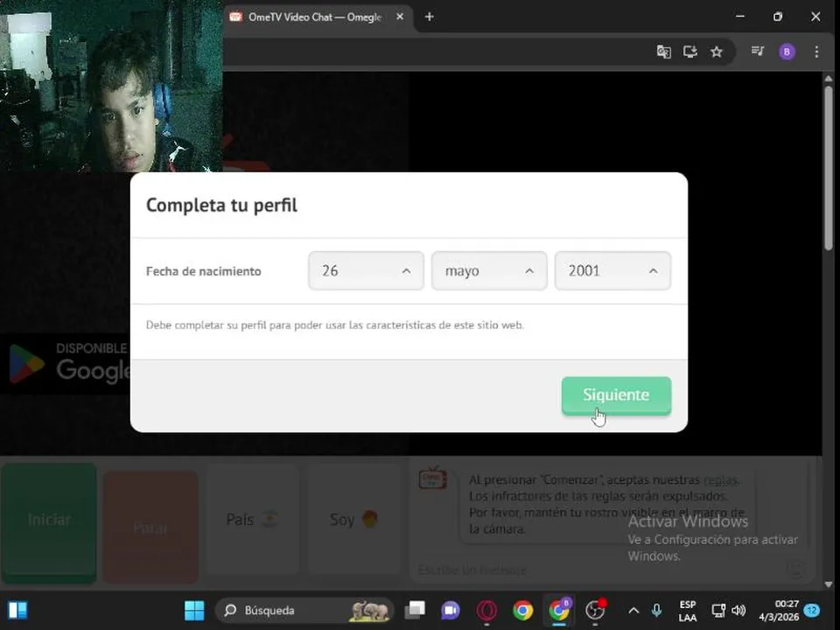Open the Soy gender selector
The width and height of the screenshot is (840, 630).
[x=353, y=520]
